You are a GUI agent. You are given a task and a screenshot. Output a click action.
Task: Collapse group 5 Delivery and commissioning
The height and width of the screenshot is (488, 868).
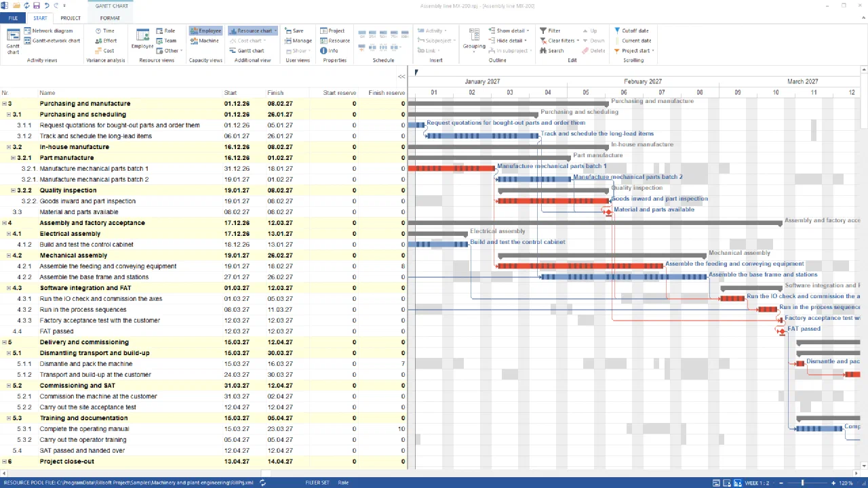coord(4,342)
